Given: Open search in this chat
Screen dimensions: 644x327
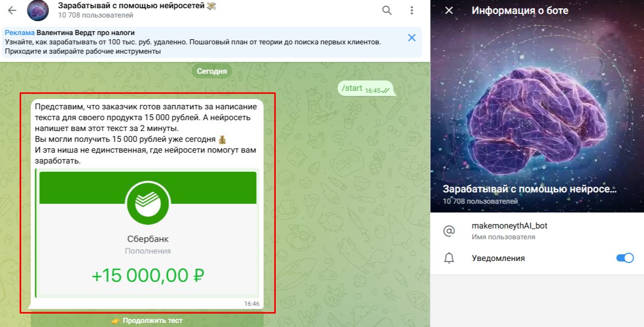Looking at the screenshot, I should (387, 10).
